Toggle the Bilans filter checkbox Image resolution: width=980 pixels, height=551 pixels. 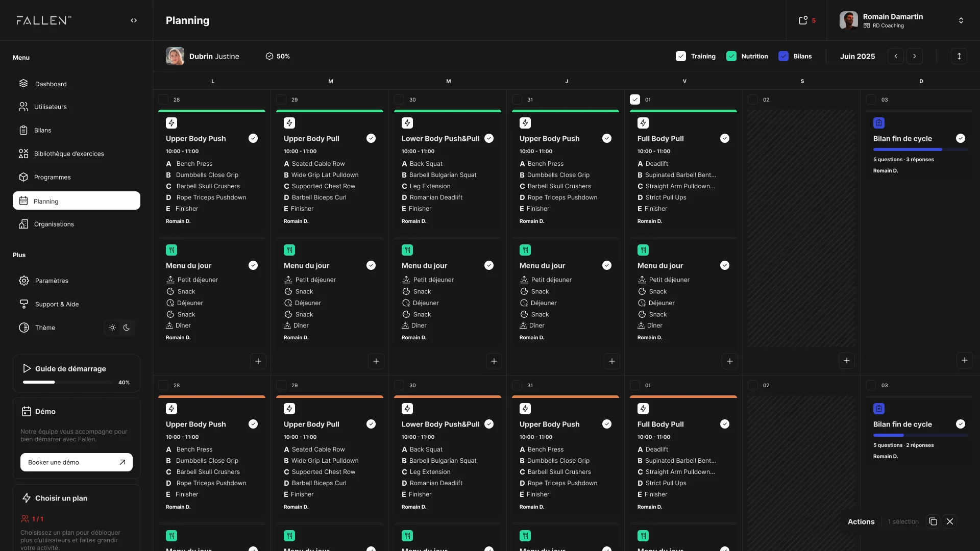click(x=783, y=56)
